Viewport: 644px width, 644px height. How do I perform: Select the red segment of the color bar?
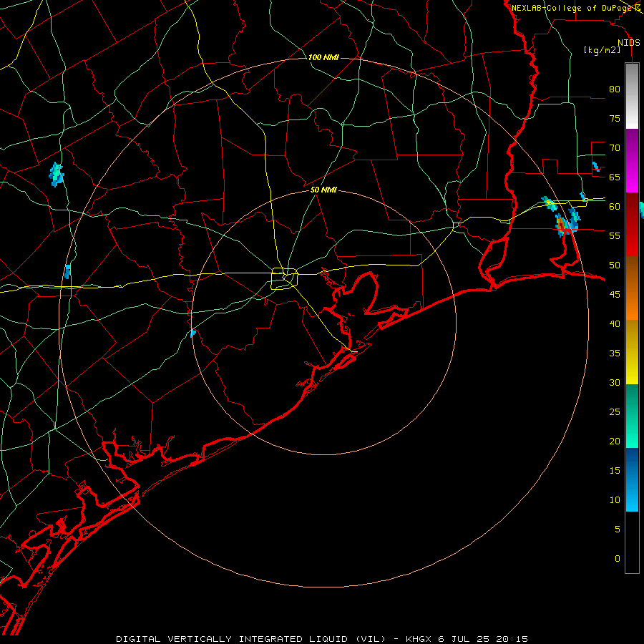tap(632, 224)
